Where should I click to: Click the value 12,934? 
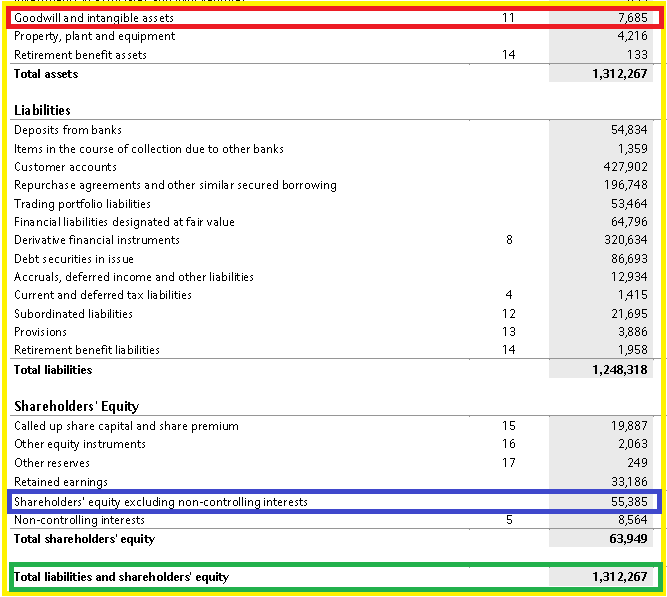pos(629,277)
